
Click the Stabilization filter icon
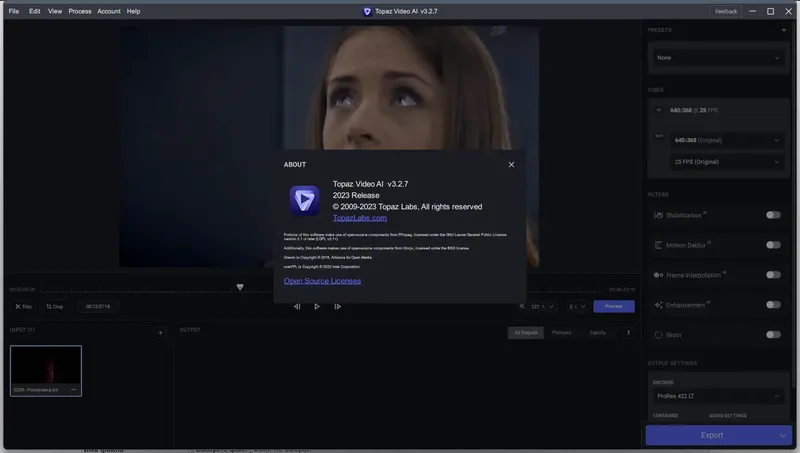coord(658,215)
